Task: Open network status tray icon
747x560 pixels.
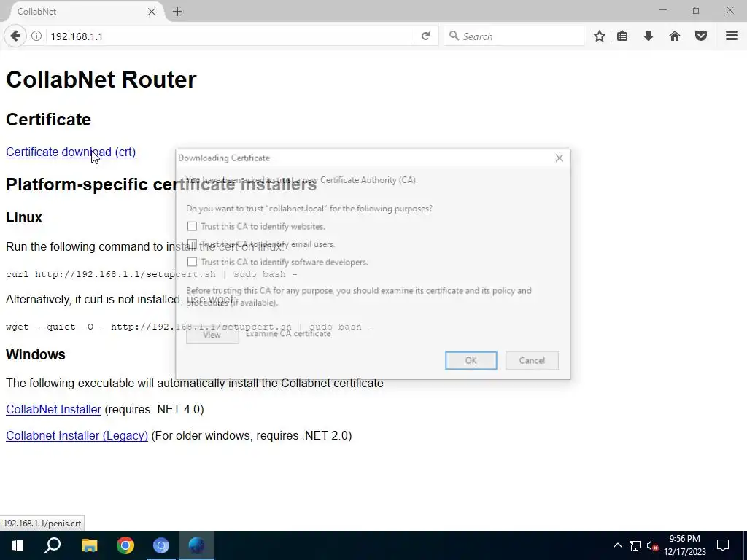Action: (x=635, y=545)
